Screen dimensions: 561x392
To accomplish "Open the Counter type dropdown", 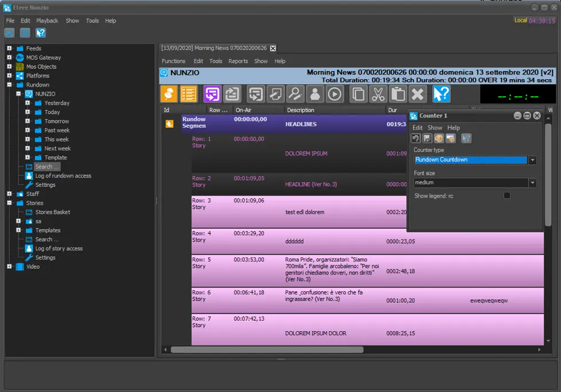I will coord(532,160).
